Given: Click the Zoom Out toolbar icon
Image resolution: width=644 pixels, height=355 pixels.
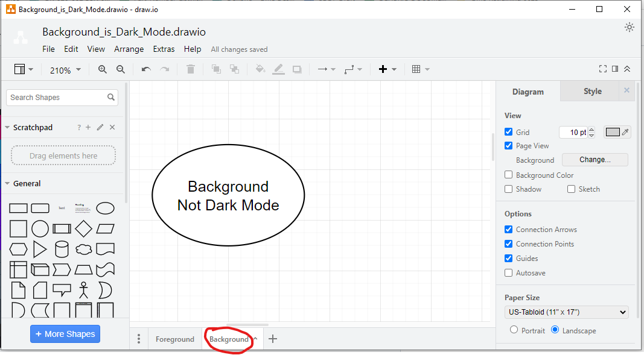Looking at the screenshot, I should tap(120, 69).
